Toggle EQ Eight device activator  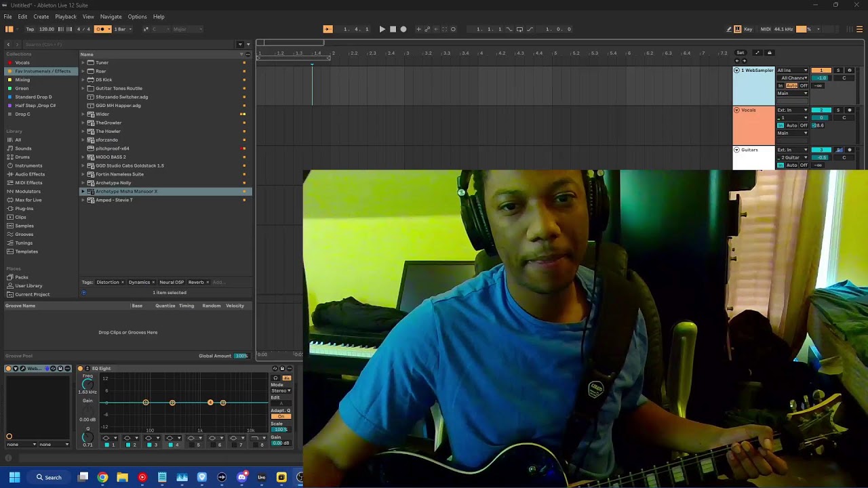click(x=80, y=369)
